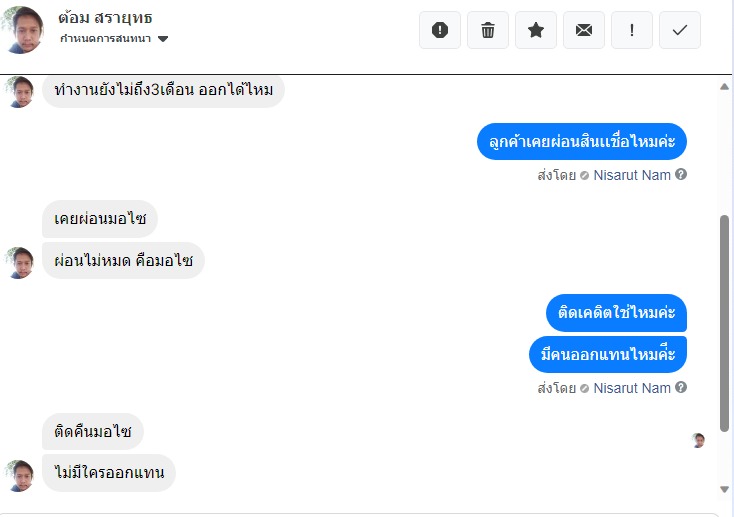Viewport: 734px width, 517px height.
Task: Mark conversation done with checkmark icon
Action: (680, 30)
